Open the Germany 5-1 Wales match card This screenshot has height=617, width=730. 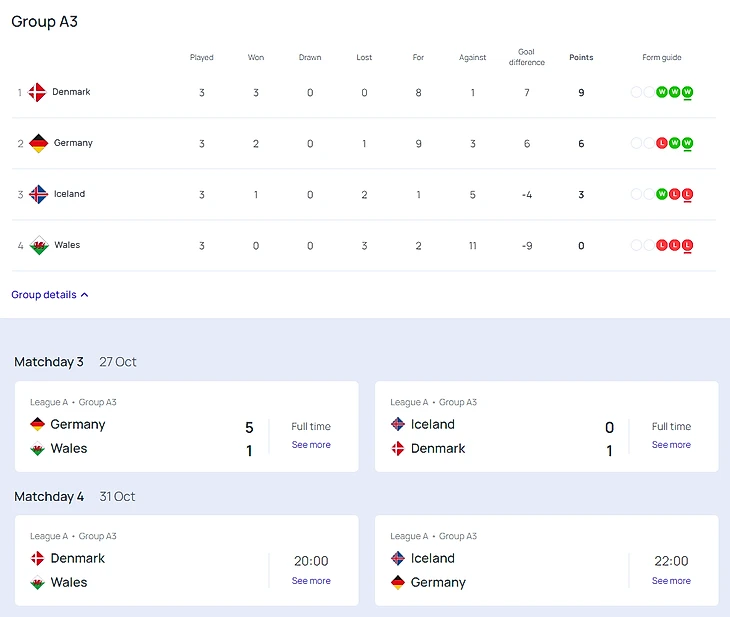[x=140, y=436]
